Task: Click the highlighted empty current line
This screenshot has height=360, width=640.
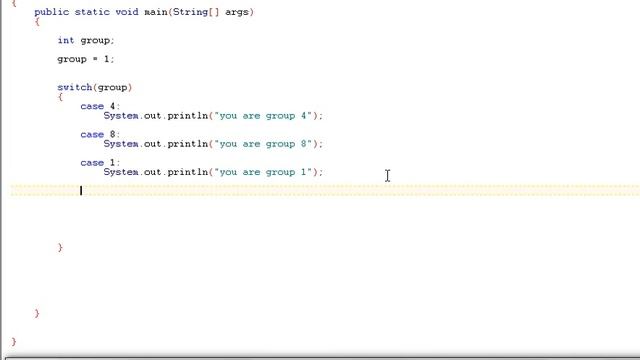Action: (325, 190)
